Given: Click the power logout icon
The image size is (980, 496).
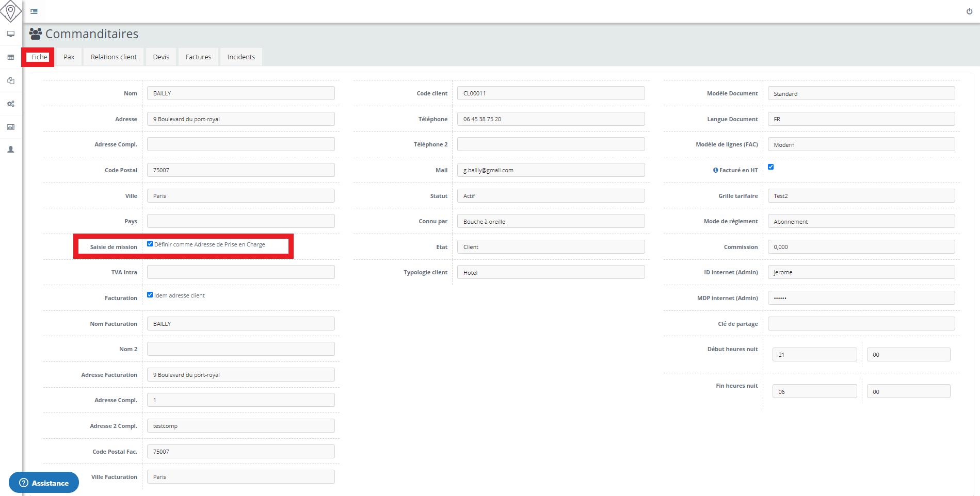Looking at the screenshot, I should [969, 11].
